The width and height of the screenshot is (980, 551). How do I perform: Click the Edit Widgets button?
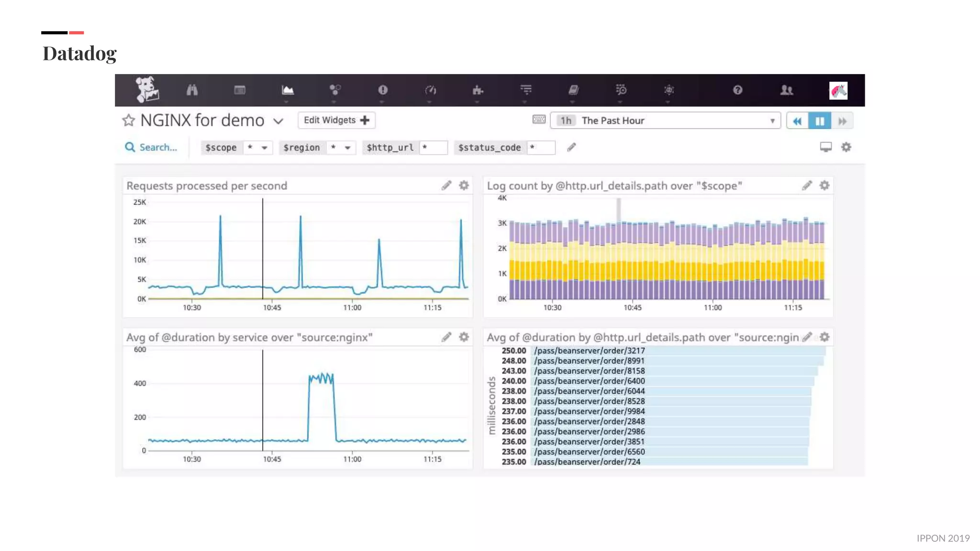[336, 120]
